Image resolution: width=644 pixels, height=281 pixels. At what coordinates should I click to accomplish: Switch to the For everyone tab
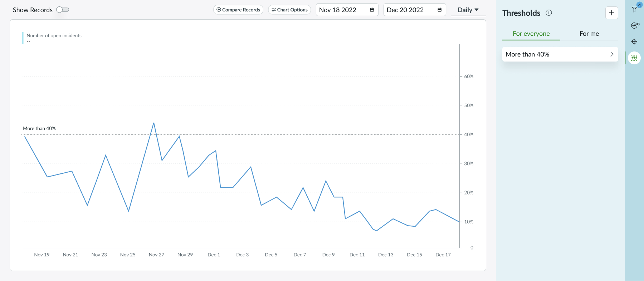point(531,34)
